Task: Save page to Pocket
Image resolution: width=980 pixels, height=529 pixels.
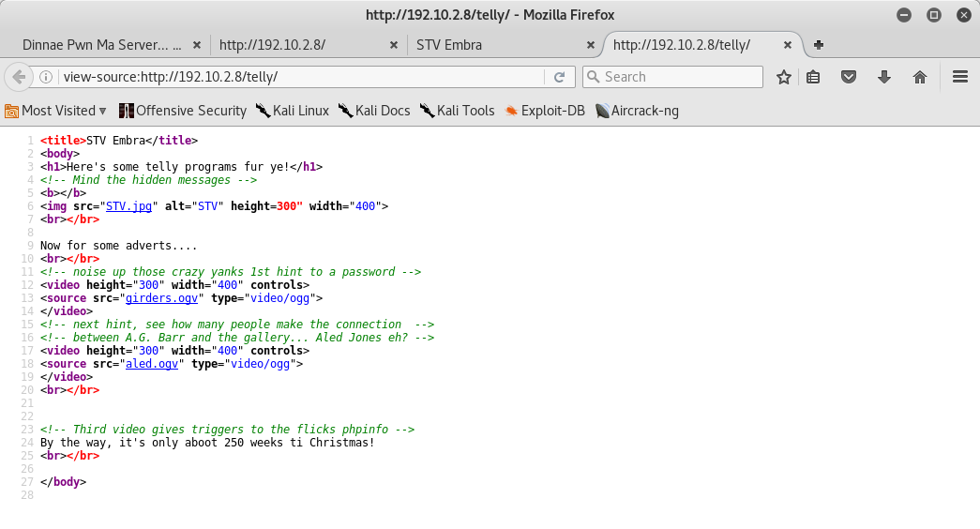Action: [x=849, y=77]
